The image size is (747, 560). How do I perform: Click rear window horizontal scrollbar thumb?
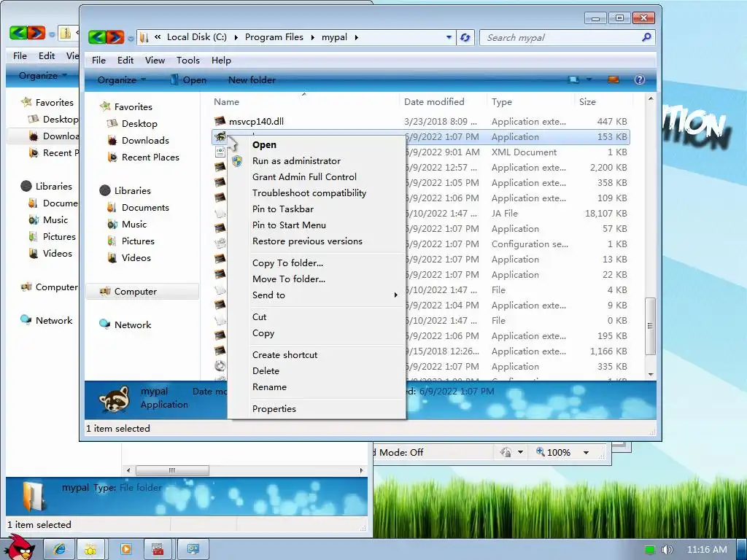click(172, 470)
